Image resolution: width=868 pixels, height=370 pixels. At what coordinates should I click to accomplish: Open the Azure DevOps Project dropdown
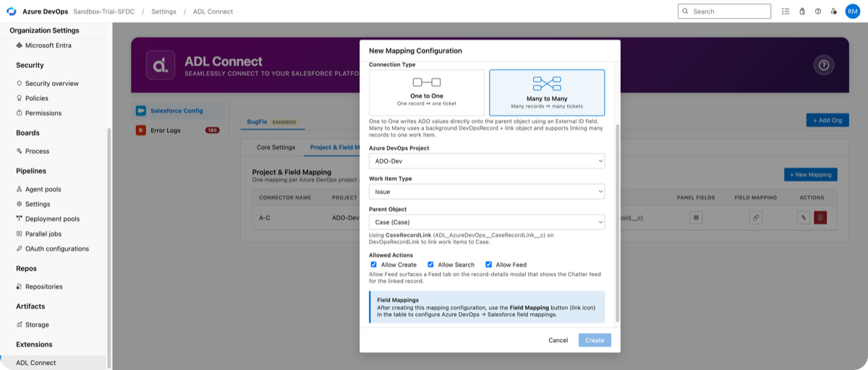[x=487, y=160]
